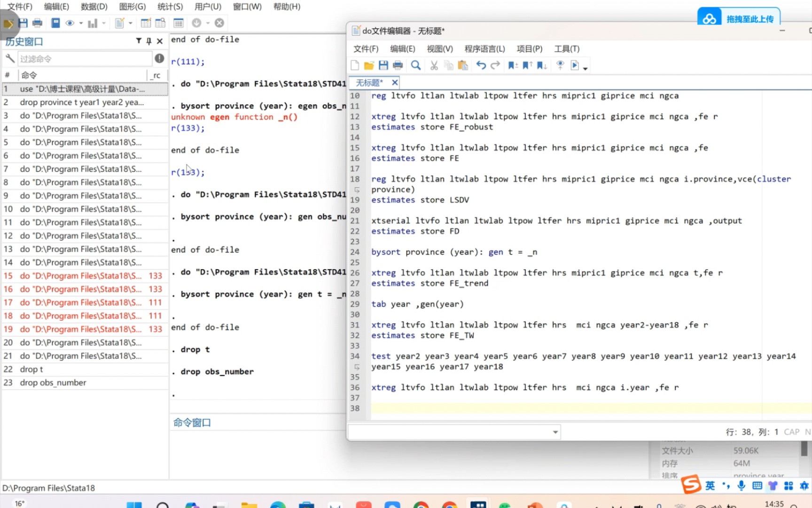Click the r(111); error link in results

[x=188, y=62]
